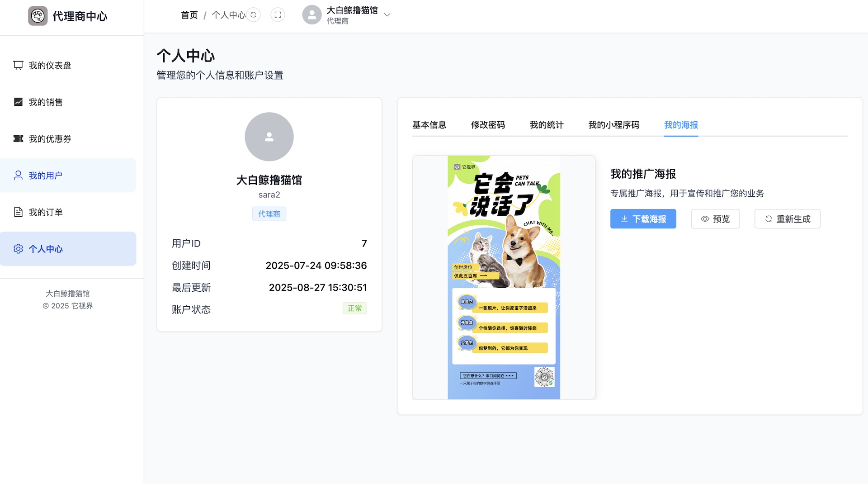Image resolution: width=868 pixels, height=484 pixels.
Task: Switch to the 基本信息 tab
Action: [429, 125]
